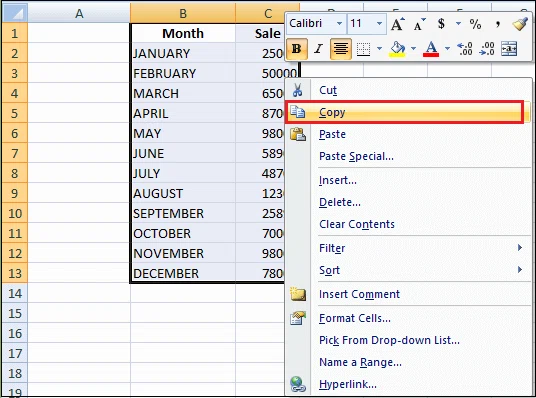This screenshot has width=536, height=398.
Task: Click the Copy pages icon
Action: pyautogui.click(x=297, y=112)
